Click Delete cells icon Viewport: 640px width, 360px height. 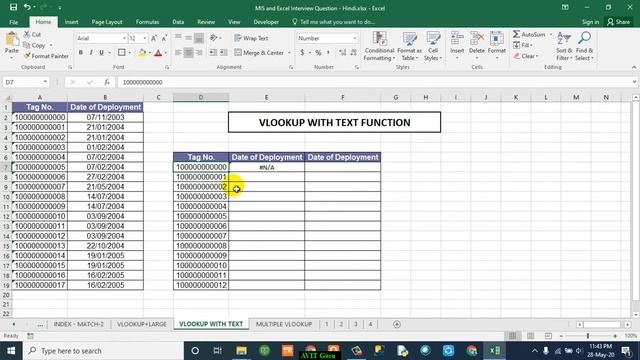click(x=476, y=39)
